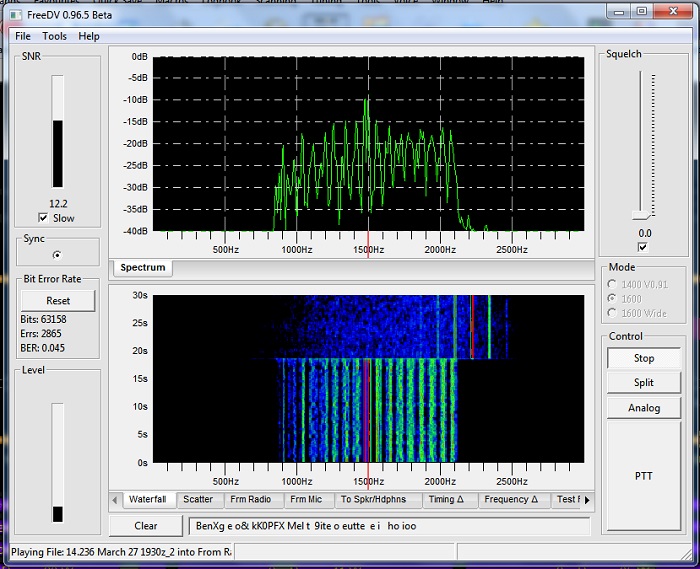This screenshot has width=700, height=569.
Task: Switch to the Frm Mic tab
Action: (306, 499)
